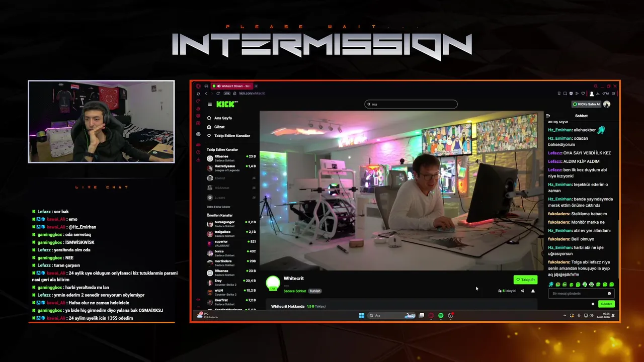Open Opera GX from the taskbar

[x=431, y=316]
